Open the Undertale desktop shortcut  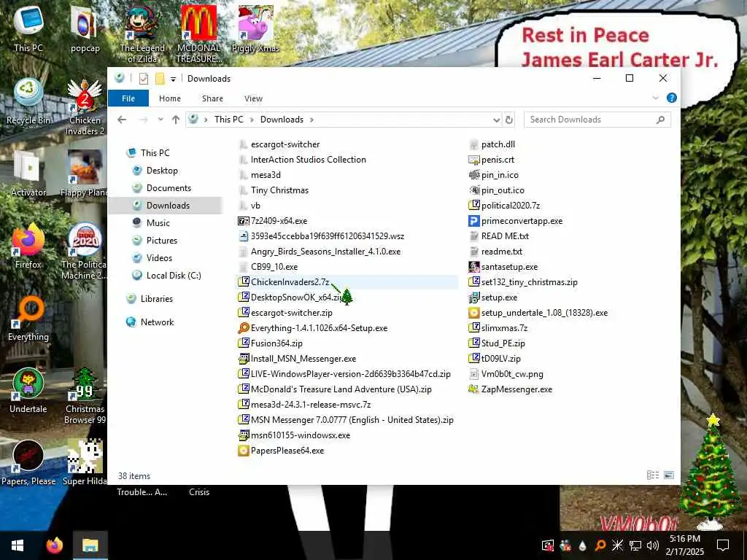[x=28, y=391]
